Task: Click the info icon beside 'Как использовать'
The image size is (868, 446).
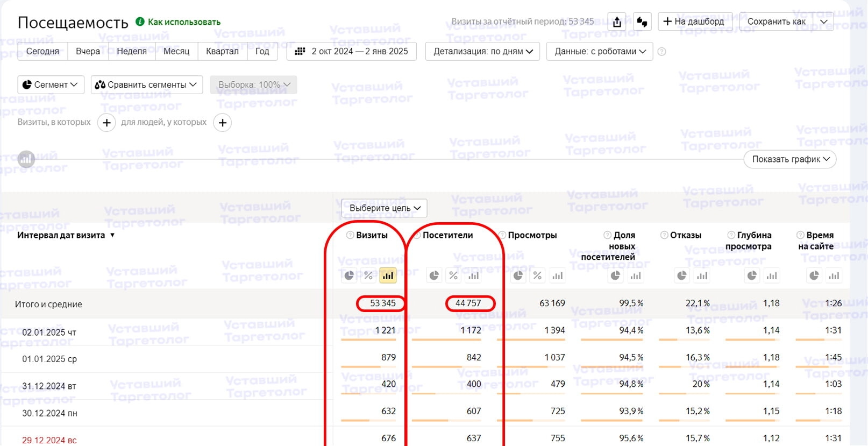Action: 140,22
